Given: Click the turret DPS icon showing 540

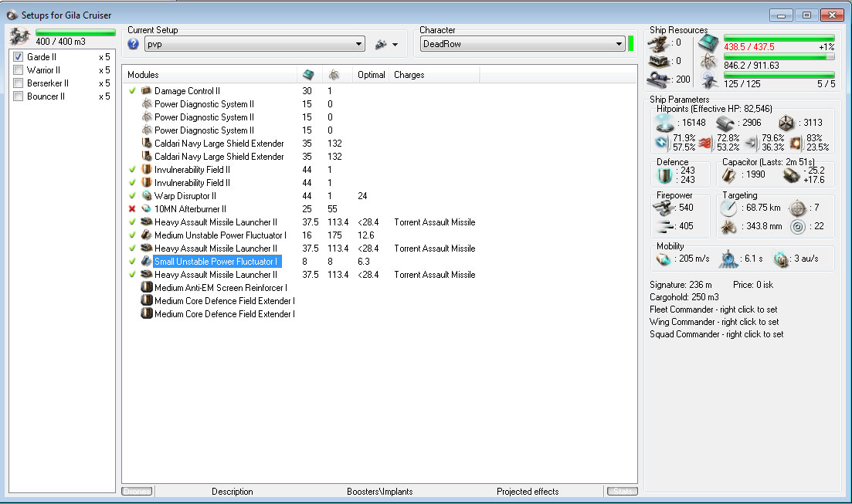Looking at the screenshot, I should tap(663, 208).
